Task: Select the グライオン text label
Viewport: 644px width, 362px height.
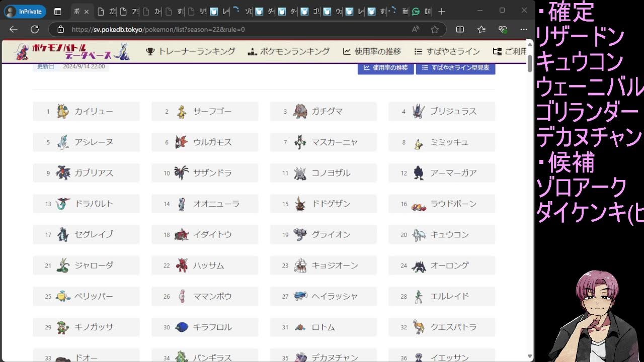Action: (x=331, y=234)
